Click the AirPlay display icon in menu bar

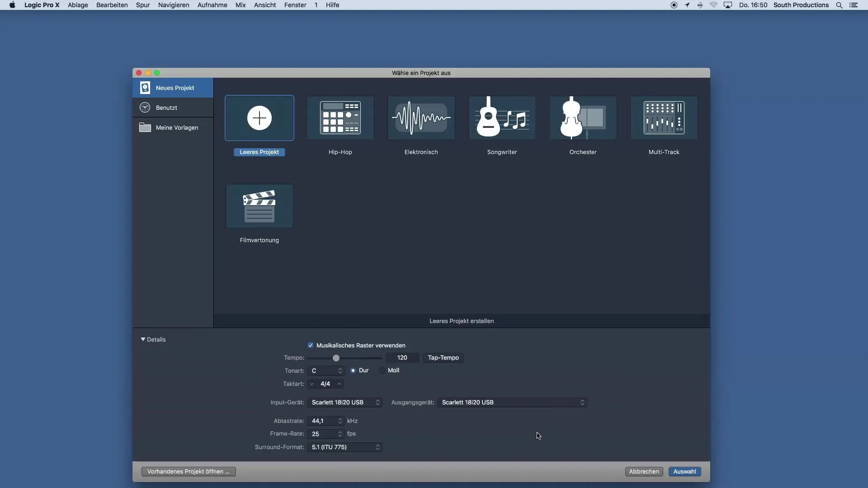pos(728,5)
